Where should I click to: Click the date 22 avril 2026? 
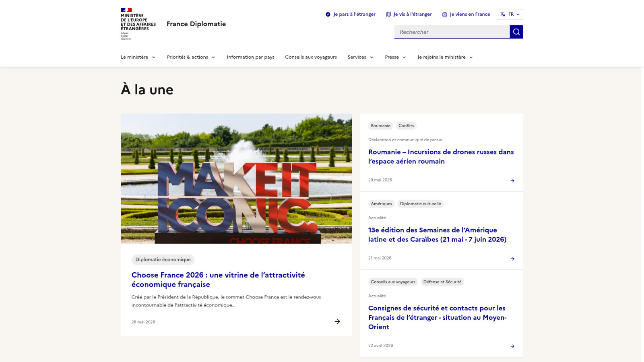click(381, 346)
